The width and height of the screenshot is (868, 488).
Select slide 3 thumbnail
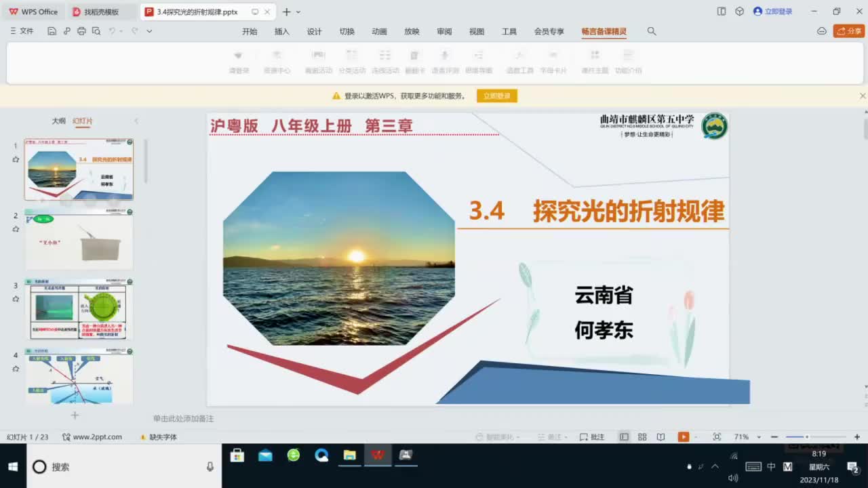(79, 309)
